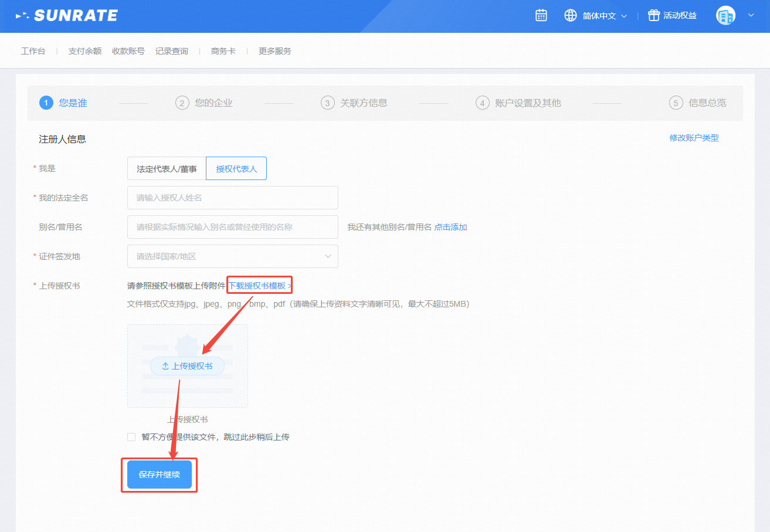This screenshot has width=770, height=532.
Task: Click the 保存并继续 button
Action: click(159, 475)
